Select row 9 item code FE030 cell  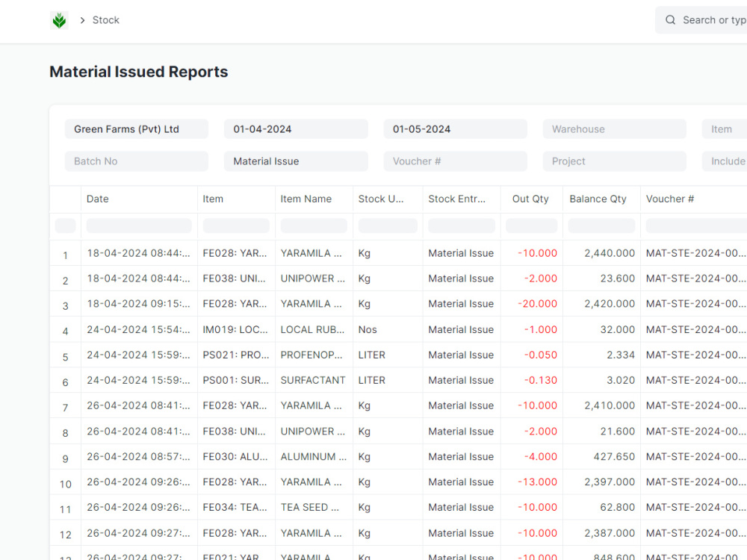(235, 456)
